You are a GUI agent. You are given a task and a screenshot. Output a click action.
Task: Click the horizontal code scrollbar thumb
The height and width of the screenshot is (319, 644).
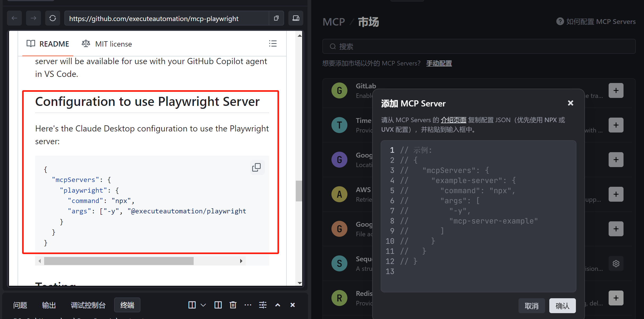coord(119,261)
